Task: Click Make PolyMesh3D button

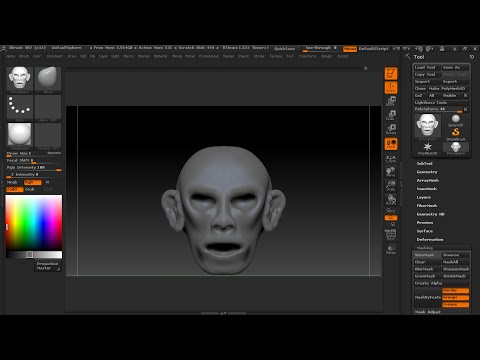Action: pyautogui.click(x=448, y=88)
